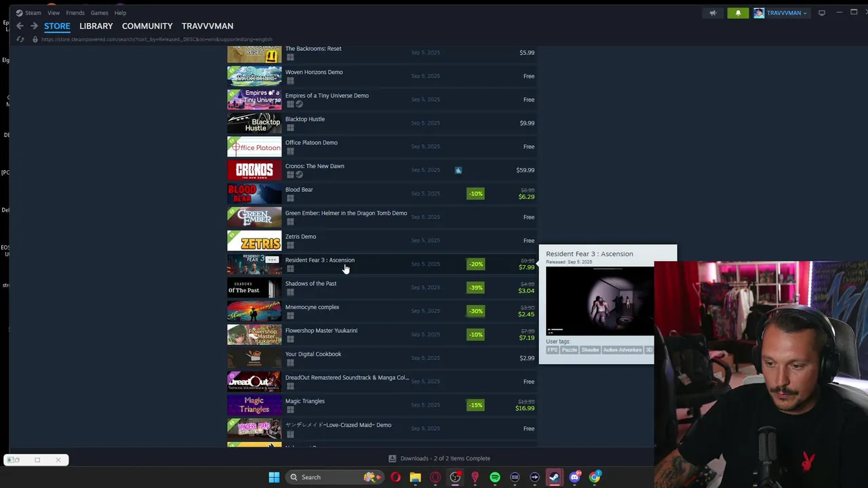Click the Cronos $59.99 price
The image size is (868, 488).
tap(526, 170)
